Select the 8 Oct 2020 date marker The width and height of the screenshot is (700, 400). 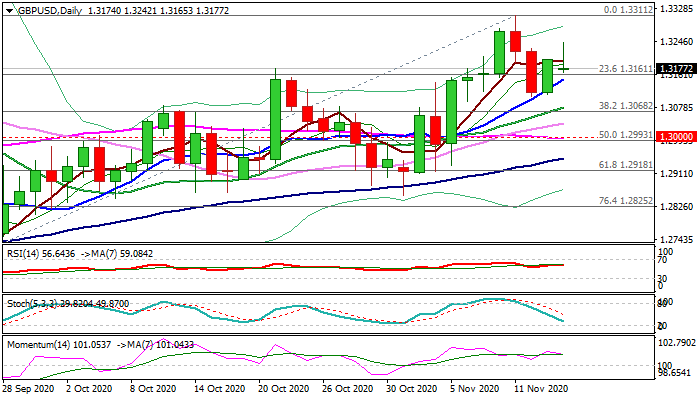(x=159, y=388)
